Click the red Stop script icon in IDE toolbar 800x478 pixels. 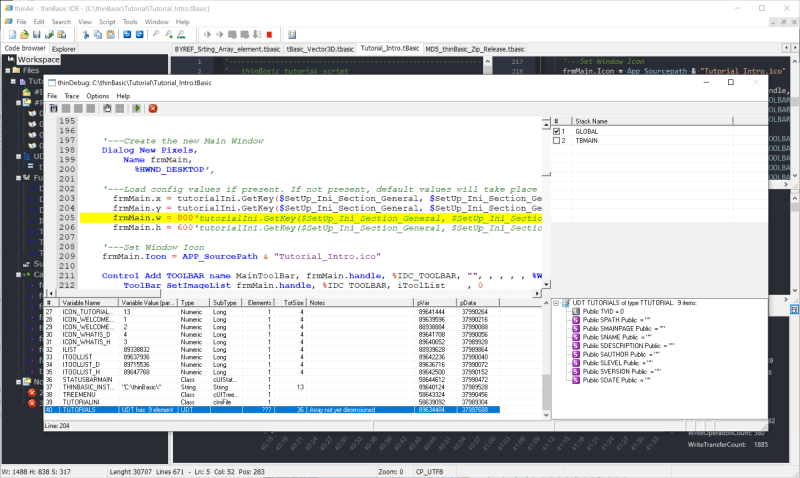[269, 35]
